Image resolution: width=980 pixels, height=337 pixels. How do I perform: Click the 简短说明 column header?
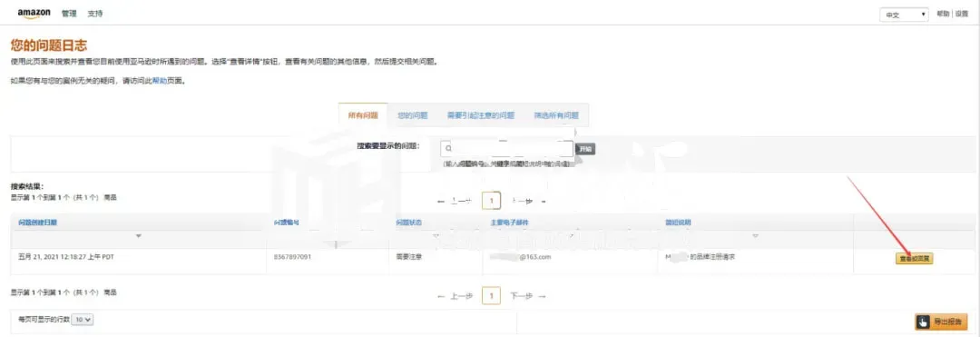pyautogui.click(x=678, y=223)
